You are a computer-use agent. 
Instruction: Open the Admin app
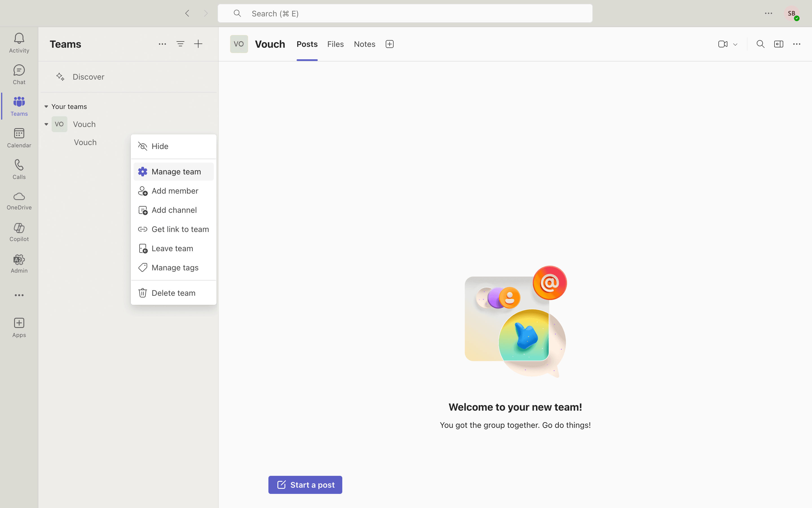[x=19, y=264]
